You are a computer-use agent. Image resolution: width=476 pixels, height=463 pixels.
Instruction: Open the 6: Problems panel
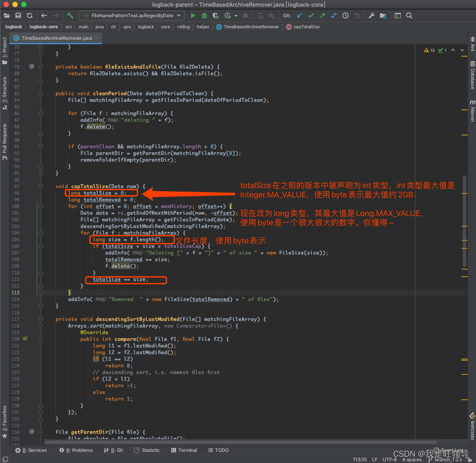pyautogui.click(x=76, y=450)
